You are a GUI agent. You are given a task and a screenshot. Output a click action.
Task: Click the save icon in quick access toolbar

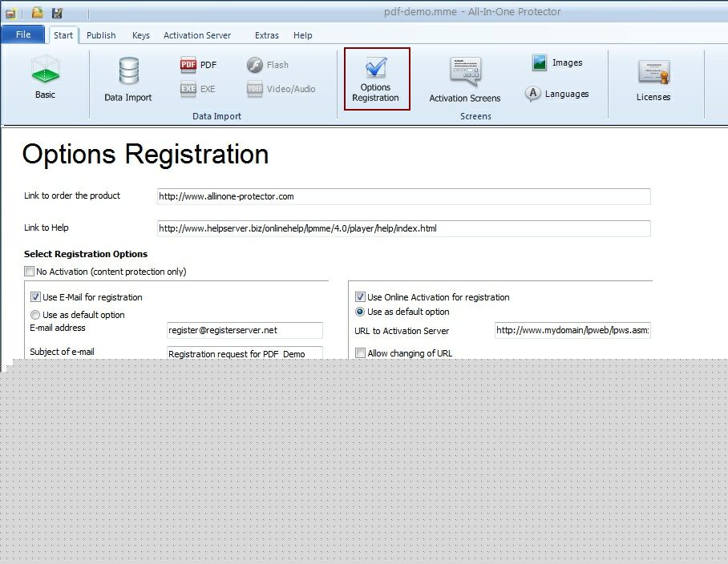57,13
